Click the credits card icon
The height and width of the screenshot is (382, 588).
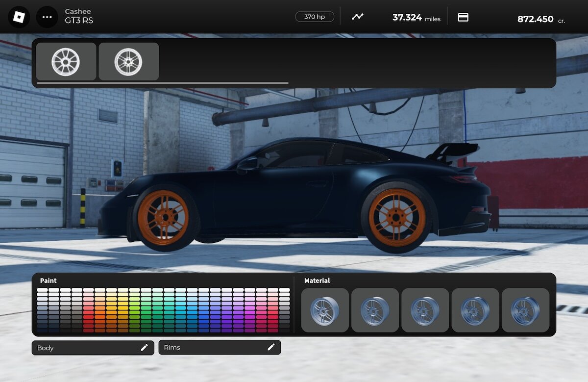[463, 17]
